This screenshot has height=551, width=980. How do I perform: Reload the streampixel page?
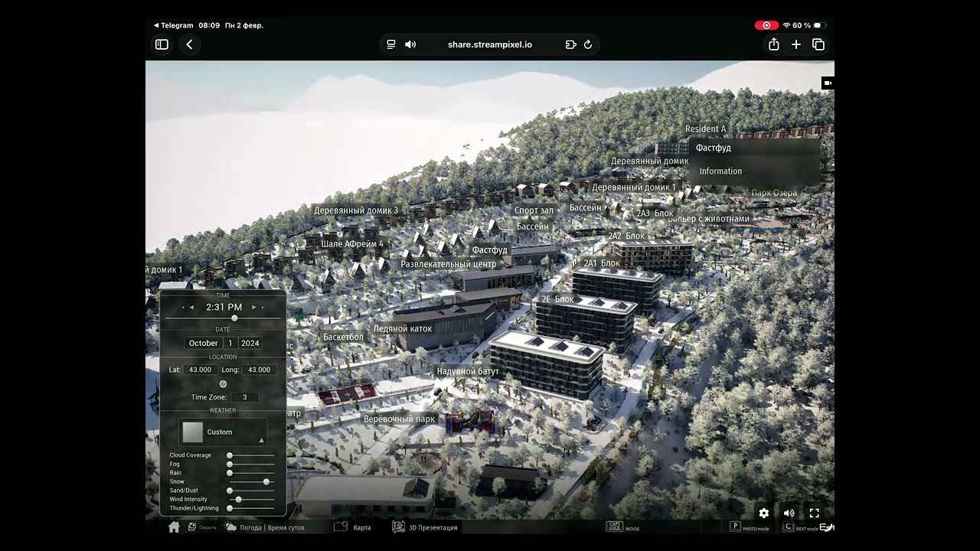pos(588,44)
